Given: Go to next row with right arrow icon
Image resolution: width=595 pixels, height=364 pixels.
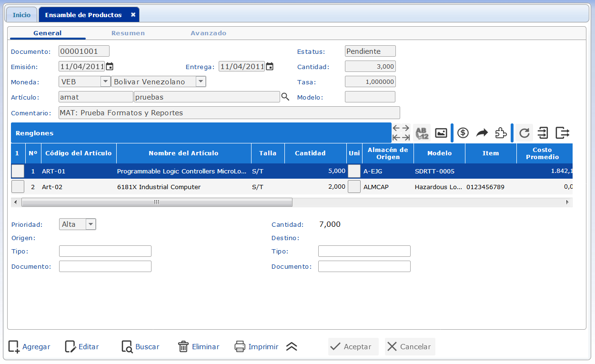Looking at the screenshot, I should click(x=406, y=128).
